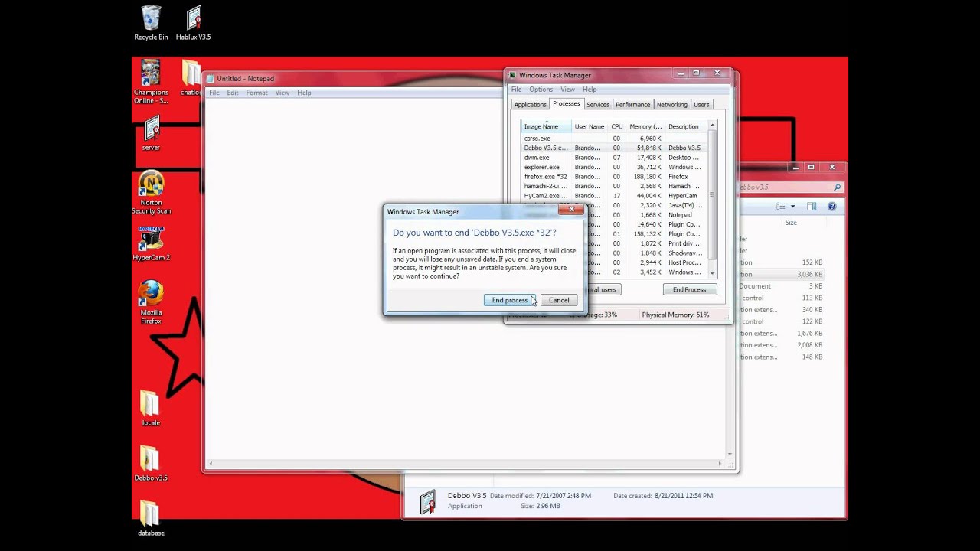Click Task Manager End Process button

689,289
